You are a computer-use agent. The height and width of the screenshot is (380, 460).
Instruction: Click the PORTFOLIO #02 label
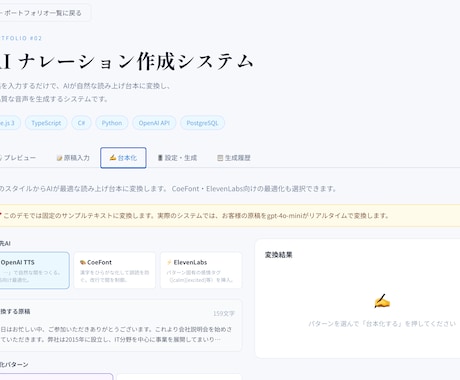[21, 38]
